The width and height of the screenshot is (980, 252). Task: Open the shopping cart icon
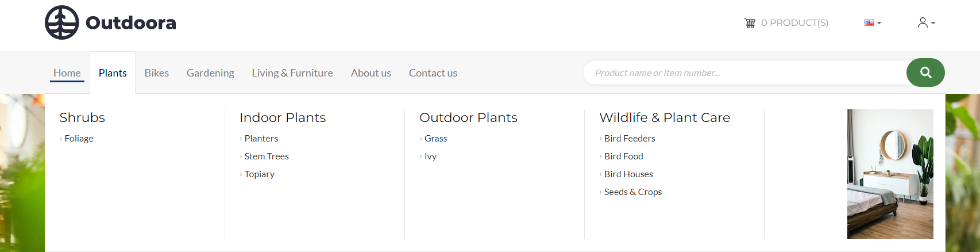coord(750,23)
